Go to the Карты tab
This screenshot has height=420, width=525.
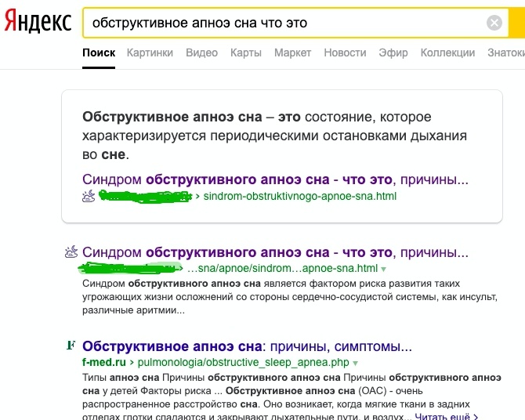246,52
